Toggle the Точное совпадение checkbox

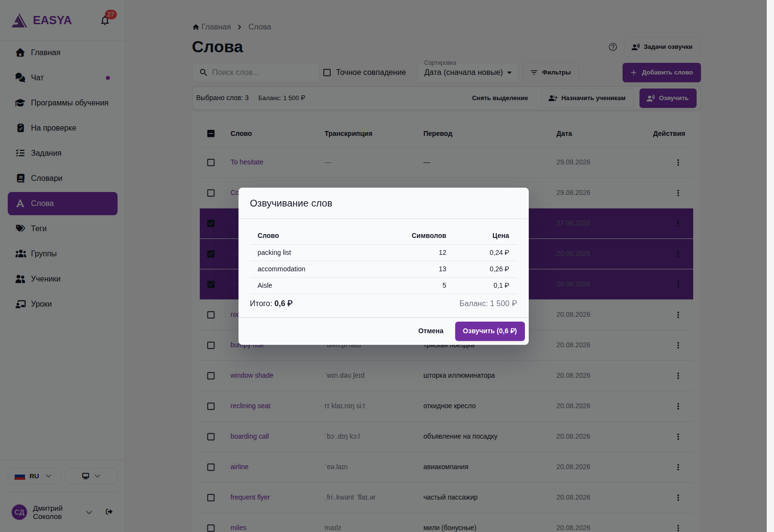coord(327,73)
